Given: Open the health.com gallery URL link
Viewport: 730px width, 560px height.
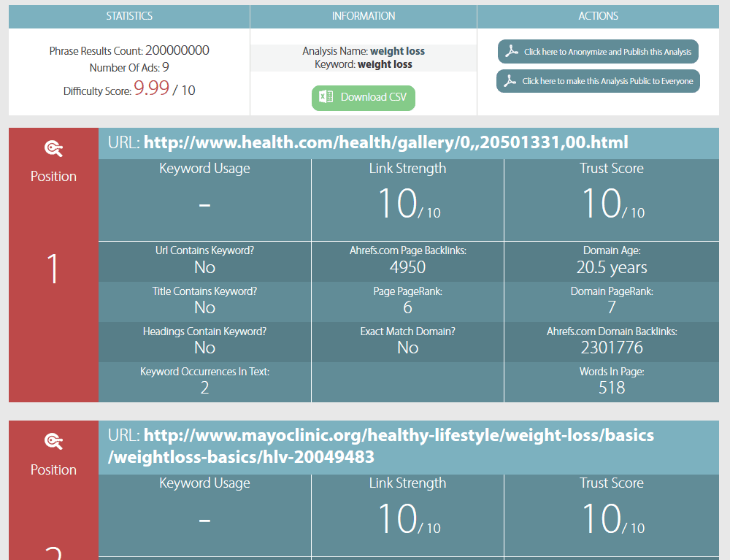Looking at the screenshot, I should coord(386,142).
